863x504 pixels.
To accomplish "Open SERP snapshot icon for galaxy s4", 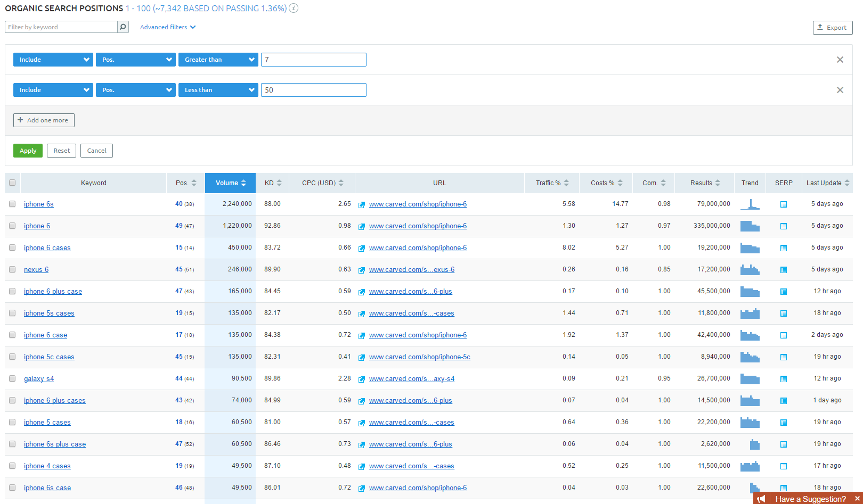I will pyautogui.click(x=784, y=379).
